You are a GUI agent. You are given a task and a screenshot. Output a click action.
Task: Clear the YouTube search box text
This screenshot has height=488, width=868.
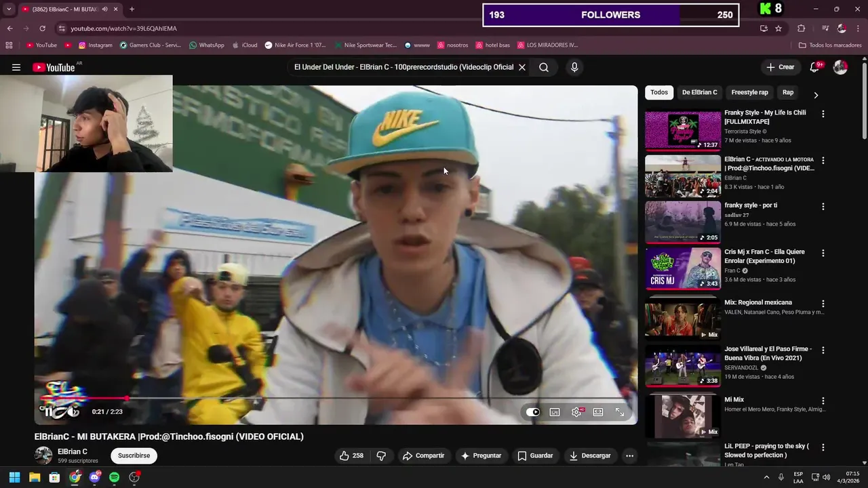[x=521, y=67]
